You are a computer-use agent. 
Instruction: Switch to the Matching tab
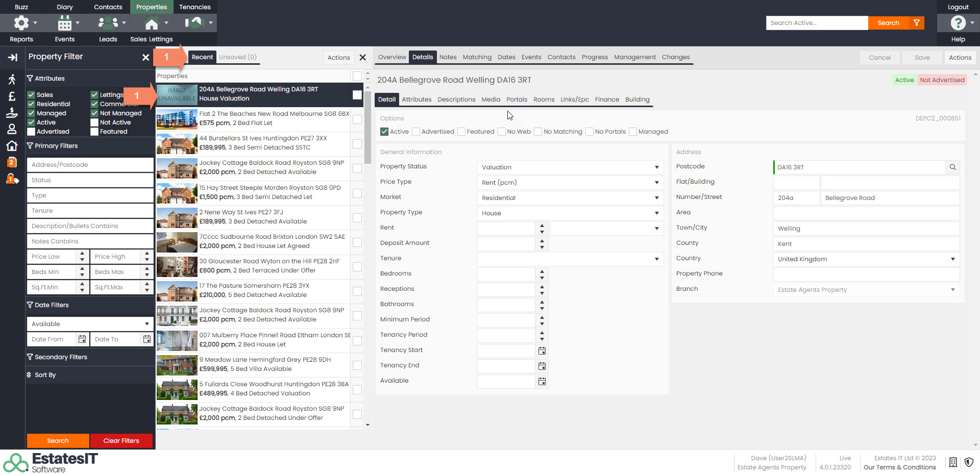(x=477, y=57)
